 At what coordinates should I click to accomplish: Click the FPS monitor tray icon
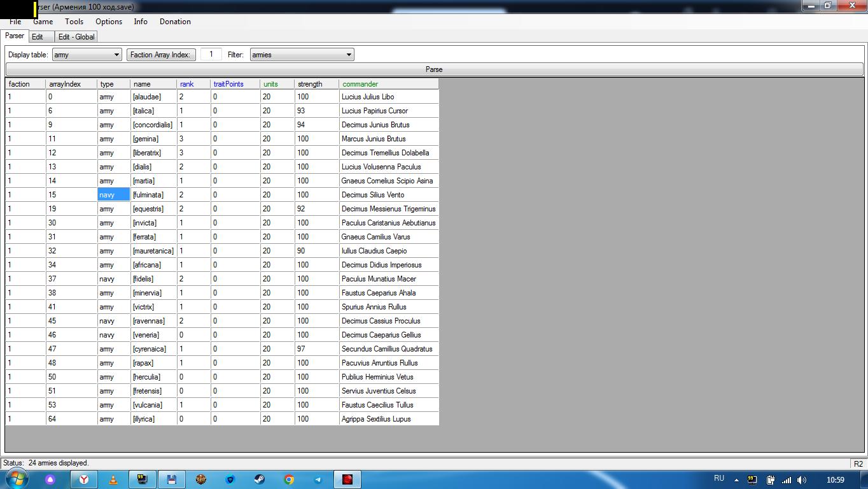pos(752,479)
